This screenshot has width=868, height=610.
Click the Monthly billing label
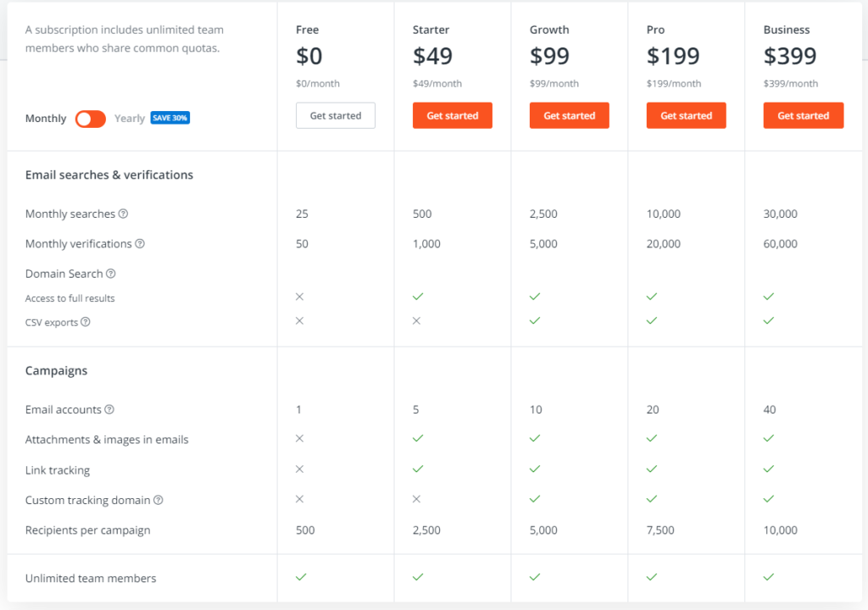point(46,119)
